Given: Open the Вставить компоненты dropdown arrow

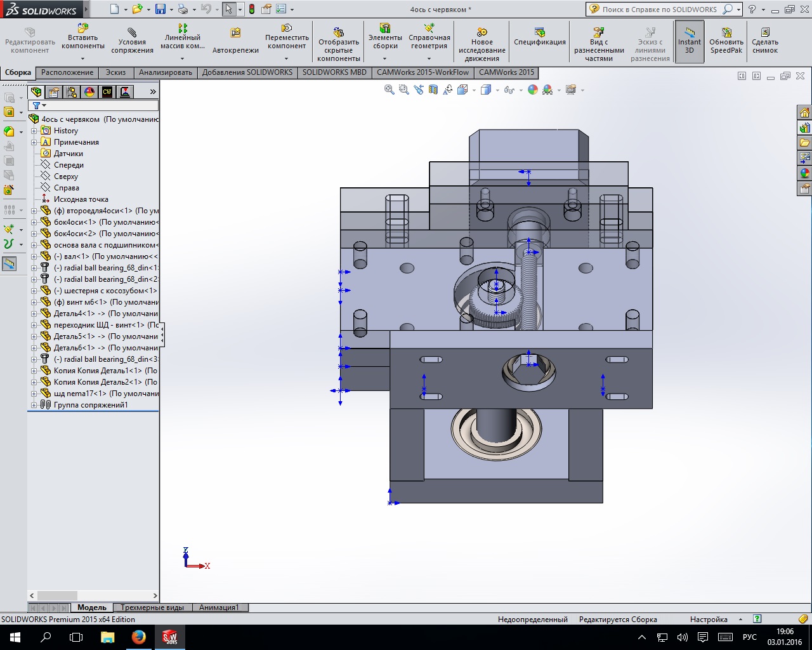Looking at the screenshot, I should 83,58.
